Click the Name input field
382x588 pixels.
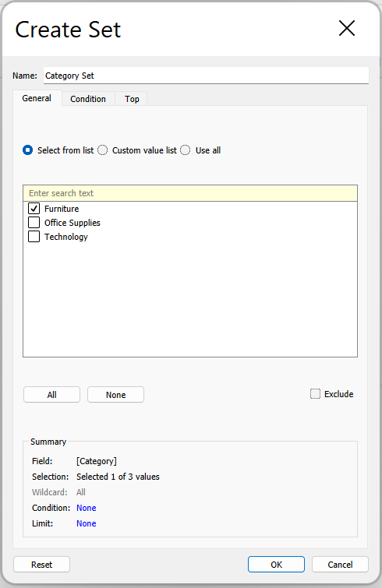coord(206,76)
